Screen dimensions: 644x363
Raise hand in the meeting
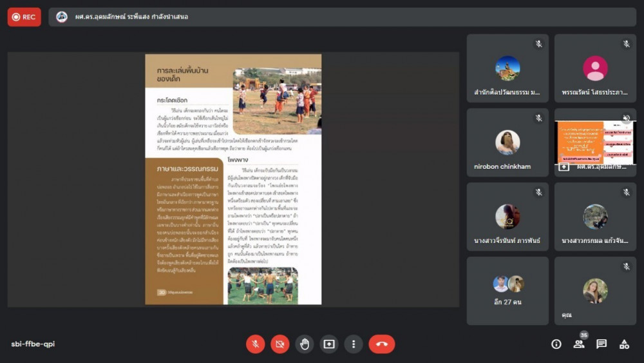point(305,344)
